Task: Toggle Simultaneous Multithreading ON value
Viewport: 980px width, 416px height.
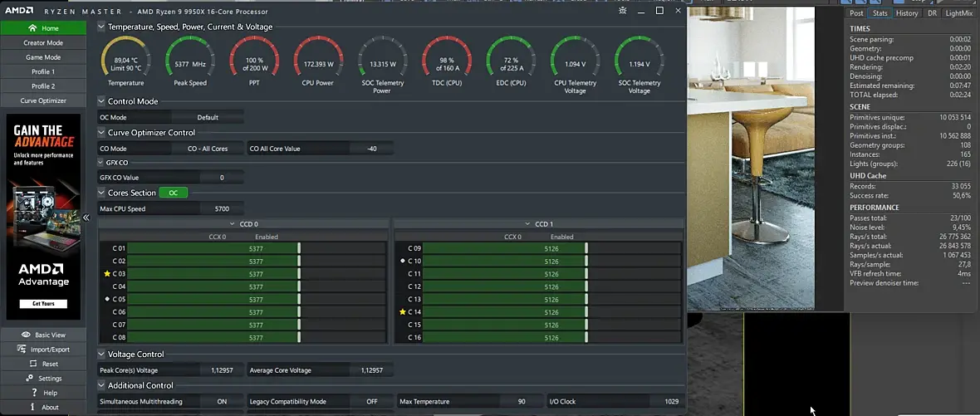Action: 222,401
